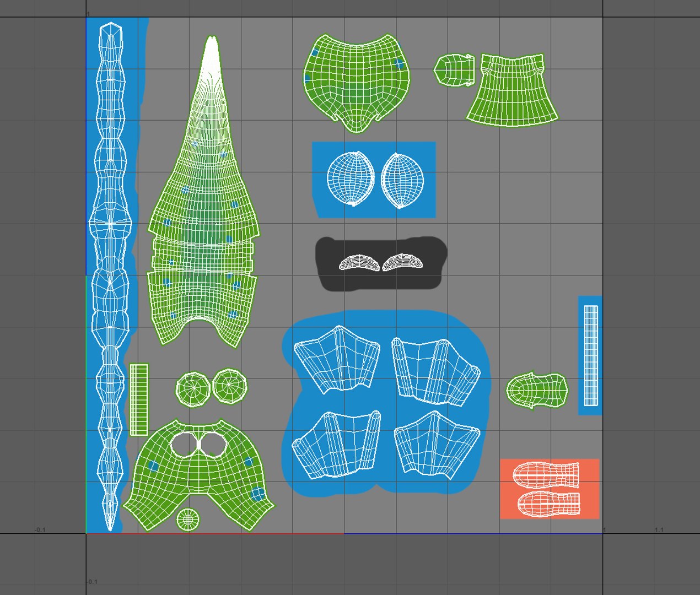Select the green arch-shaped shell with two holes
This screenshot has height=595, width=700.
click(198, 475)
